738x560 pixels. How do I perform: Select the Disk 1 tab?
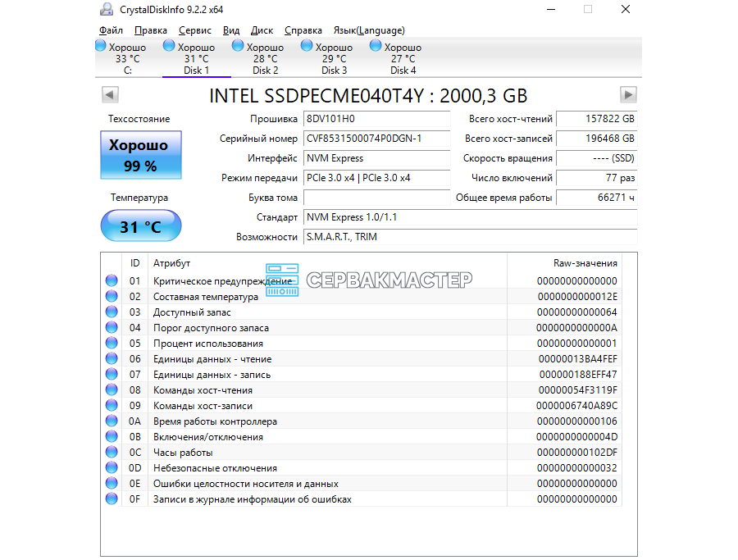(x=196, y=58)
